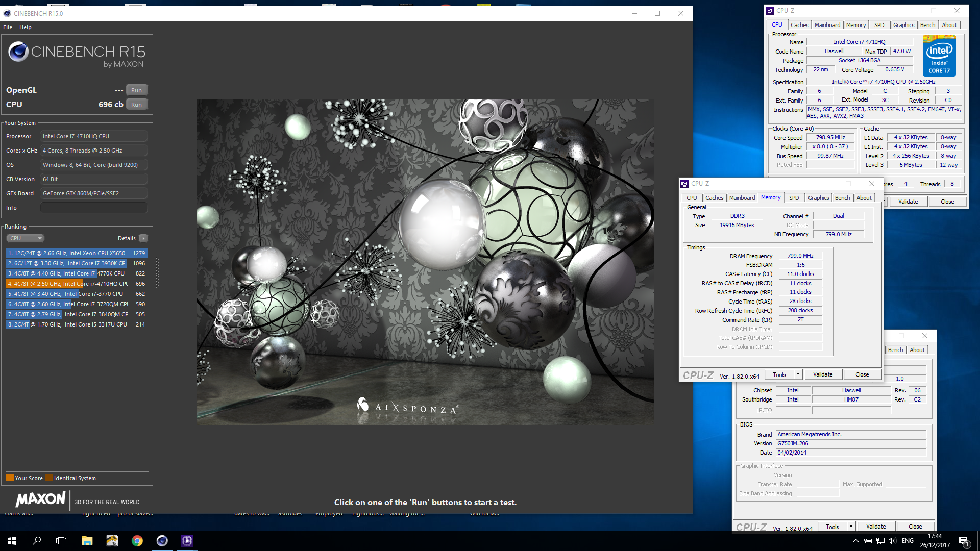Select ranking entry Core i7-4770K
This screenshot has width=980, height=551.
(77, 273)
